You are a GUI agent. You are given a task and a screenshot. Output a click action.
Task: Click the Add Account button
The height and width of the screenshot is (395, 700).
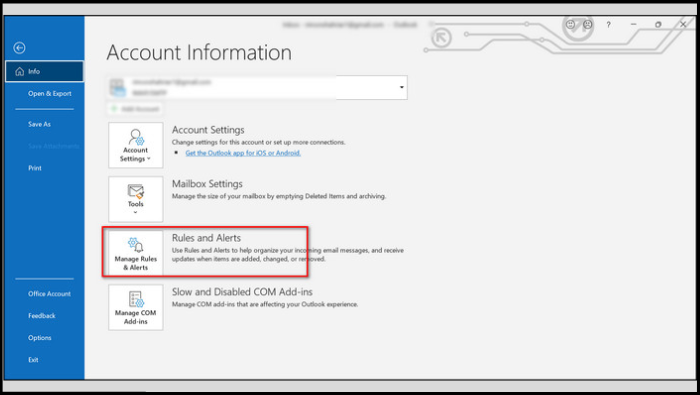click(x=135, y=109)
